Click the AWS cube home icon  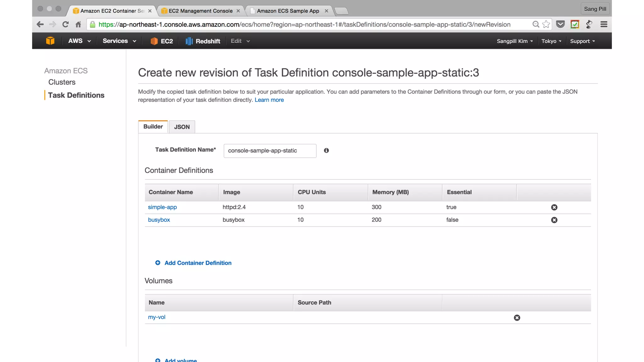click(50, 41)
